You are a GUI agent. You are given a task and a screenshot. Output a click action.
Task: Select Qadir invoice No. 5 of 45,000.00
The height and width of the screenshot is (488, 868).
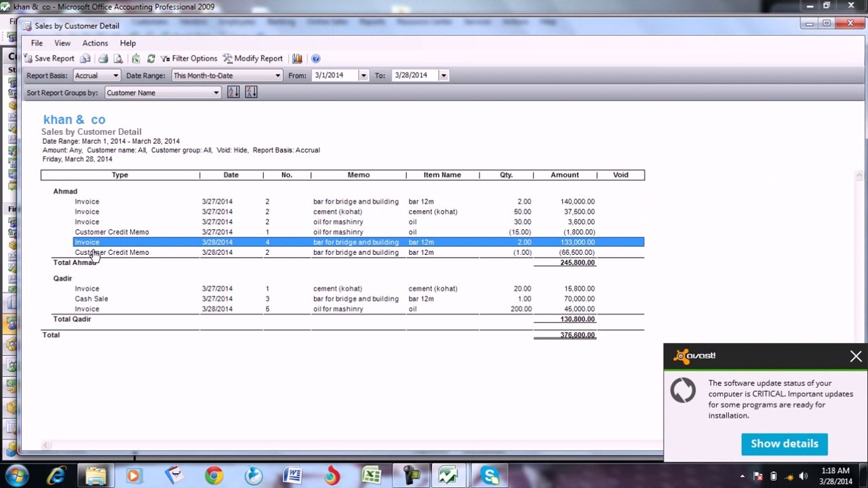[358, 308]
